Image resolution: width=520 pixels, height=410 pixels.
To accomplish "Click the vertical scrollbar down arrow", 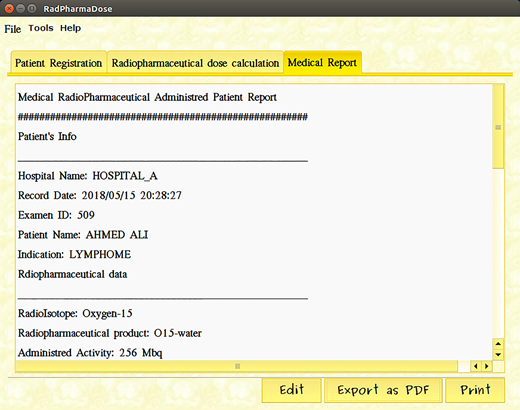I will 498,354.
